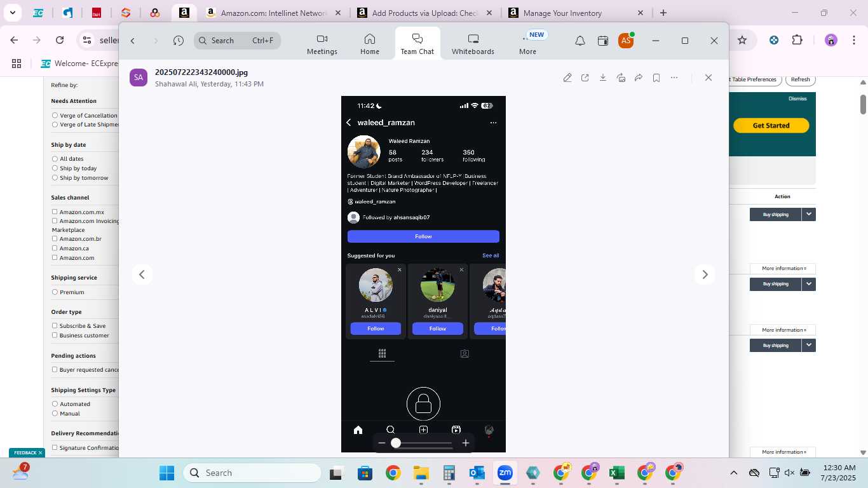The height and width of the screenshot is (488, 868).
Task: Open the image in a new window
Action: pos(585,78)
